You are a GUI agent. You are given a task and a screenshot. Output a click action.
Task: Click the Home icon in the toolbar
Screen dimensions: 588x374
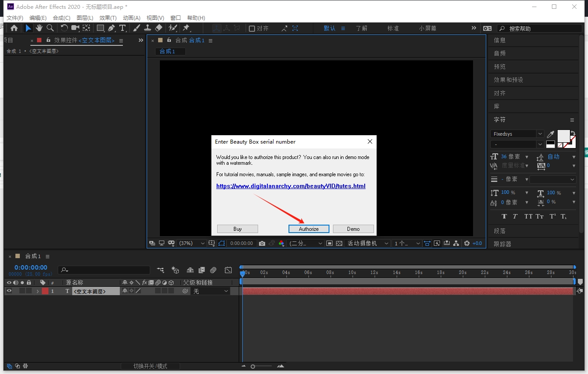pyautogui.click(x=14, y=28)
